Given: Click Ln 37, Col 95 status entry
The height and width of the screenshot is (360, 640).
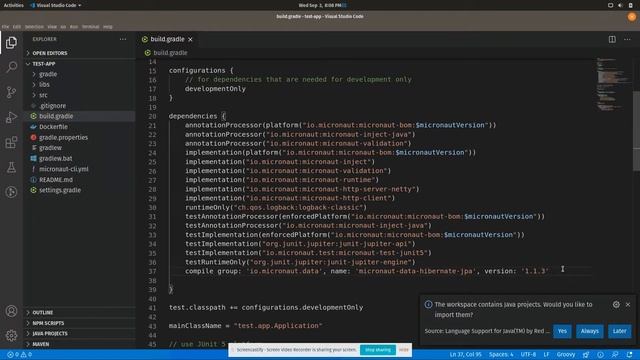Looking at the screenshot, I should (x=465, y=355).
